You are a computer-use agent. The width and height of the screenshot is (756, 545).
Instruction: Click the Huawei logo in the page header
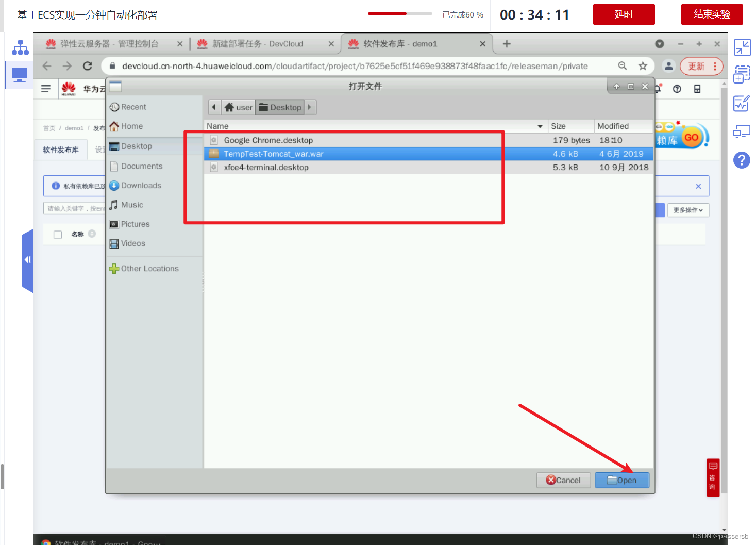[x=69, y=89]
